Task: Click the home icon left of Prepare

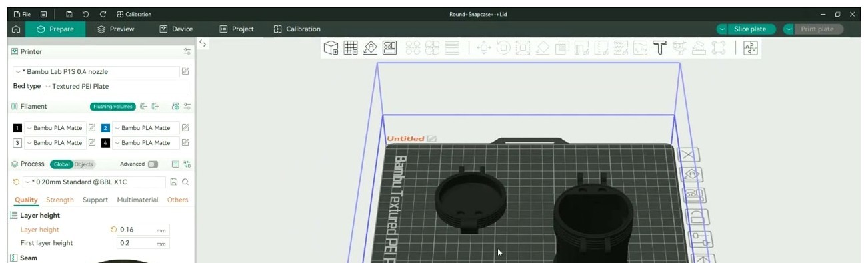Action: [15, 29]
